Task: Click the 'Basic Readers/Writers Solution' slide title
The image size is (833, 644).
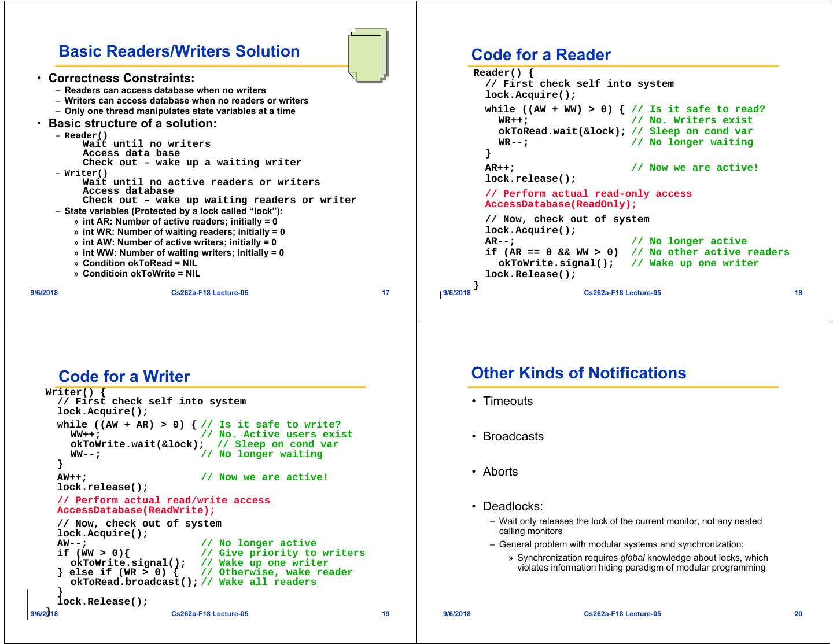Action: click(x=179, y=51)
